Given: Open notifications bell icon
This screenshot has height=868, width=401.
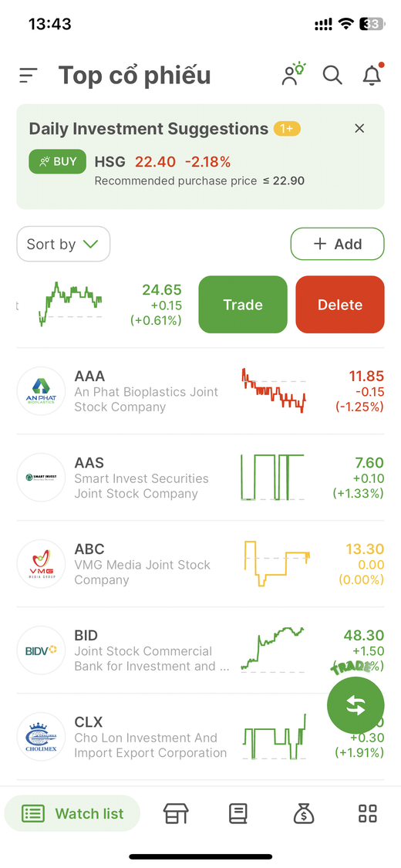Looking at the screenshot, I should (x=372, y=74).
